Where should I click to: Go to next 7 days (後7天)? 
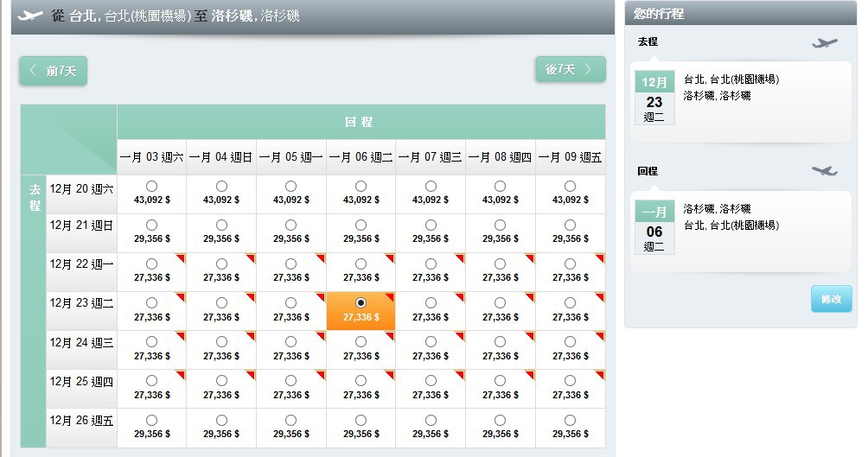(571, 69)
